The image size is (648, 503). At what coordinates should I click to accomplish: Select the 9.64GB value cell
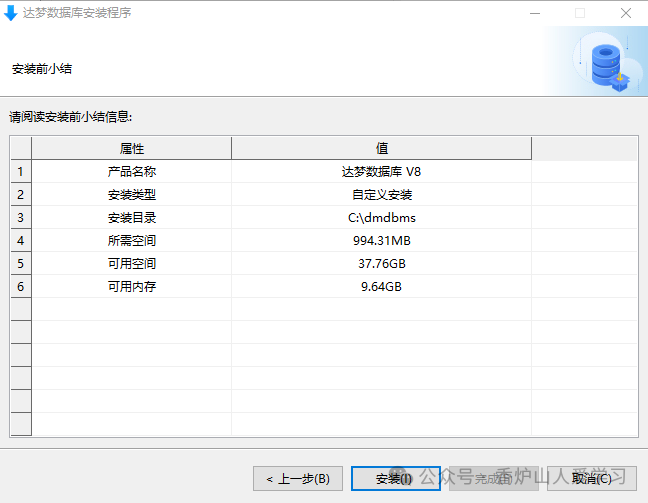tap(381, 286)
